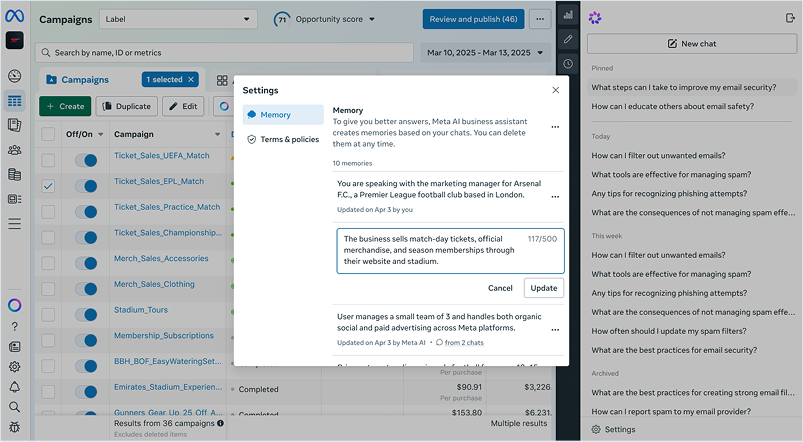The image size is (803, 442).
Task: Select the pencil edit icon in dark rail
Action: click(568, 39)
